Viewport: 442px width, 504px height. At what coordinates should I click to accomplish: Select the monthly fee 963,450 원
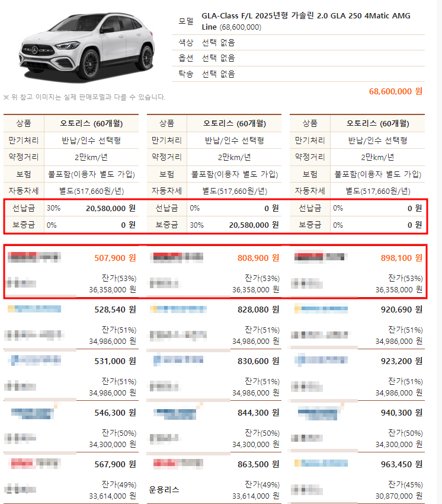click(x=402, y=464)
